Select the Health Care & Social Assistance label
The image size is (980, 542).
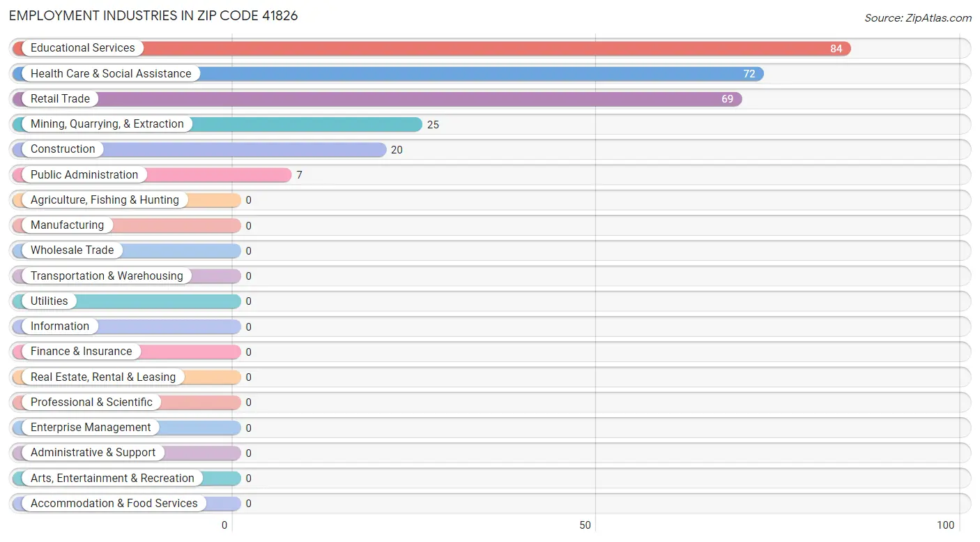pos(111,73)
